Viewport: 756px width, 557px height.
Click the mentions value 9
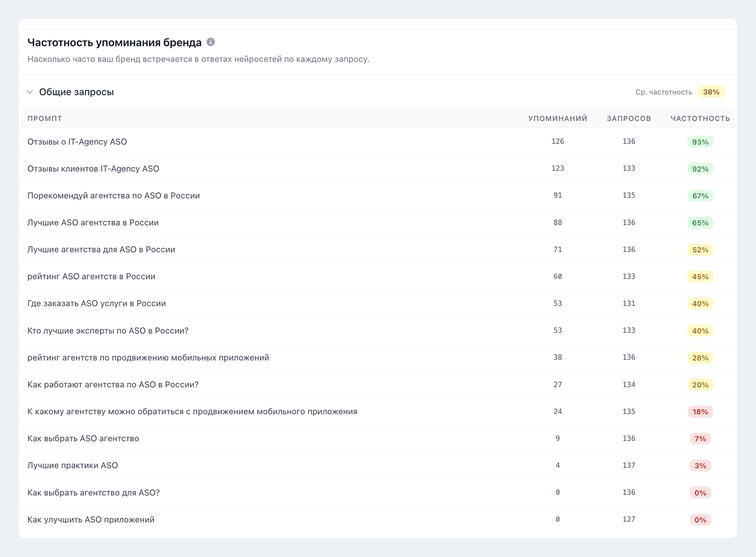pyautogui.click(x=558, y=438)
